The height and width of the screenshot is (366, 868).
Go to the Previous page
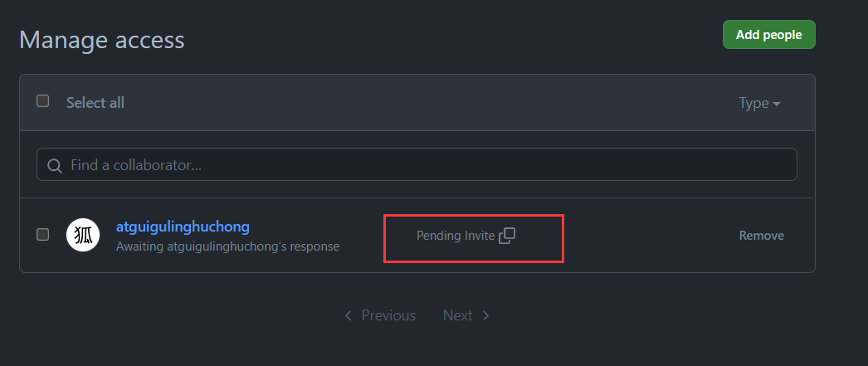[x=380, y=315]
